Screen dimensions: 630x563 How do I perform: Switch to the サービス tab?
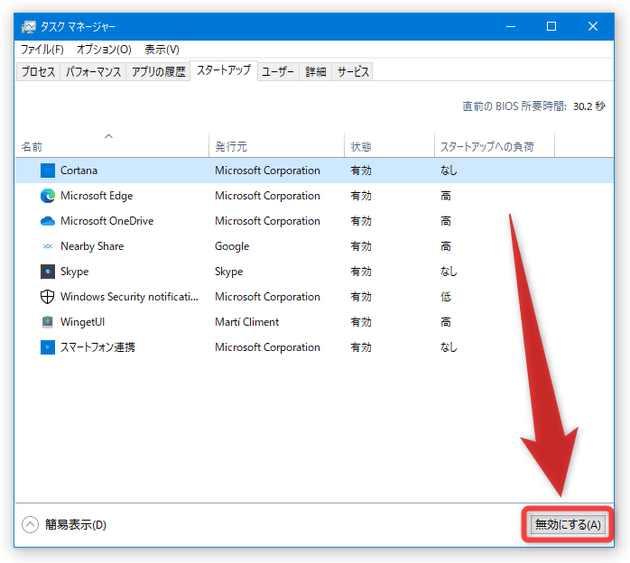[x=353, y=72]
